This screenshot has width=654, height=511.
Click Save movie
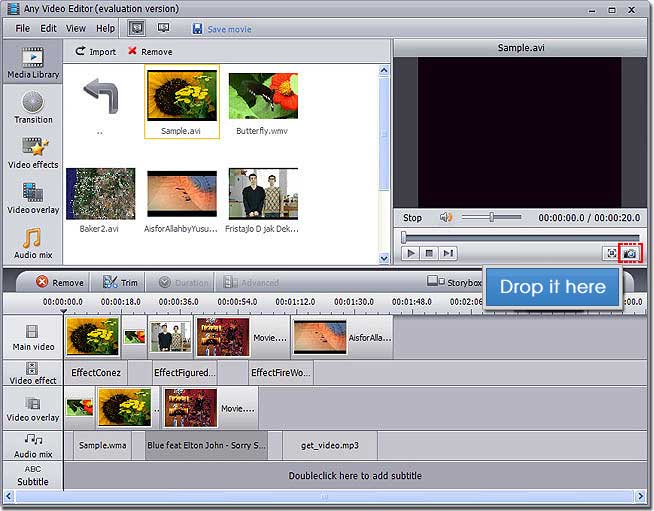point(221,29)
